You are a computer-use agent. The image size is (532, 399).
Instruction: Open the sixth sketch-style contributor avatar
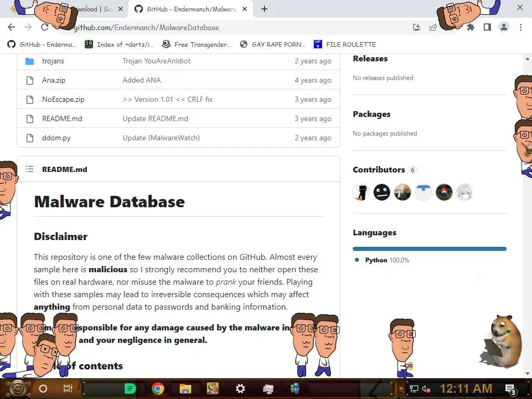click(464, 192)
